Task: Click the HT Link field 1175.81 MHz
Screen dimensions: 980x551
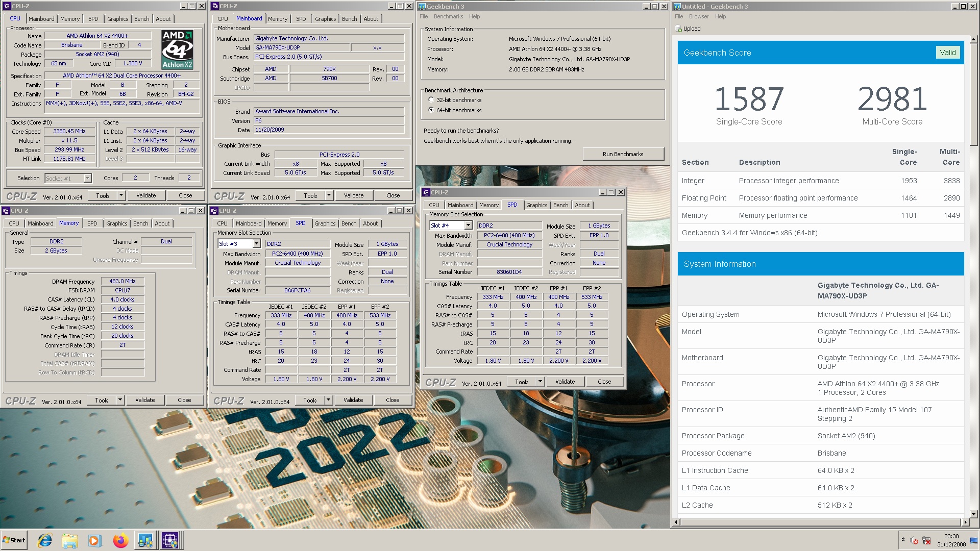Action: point(69,159)
